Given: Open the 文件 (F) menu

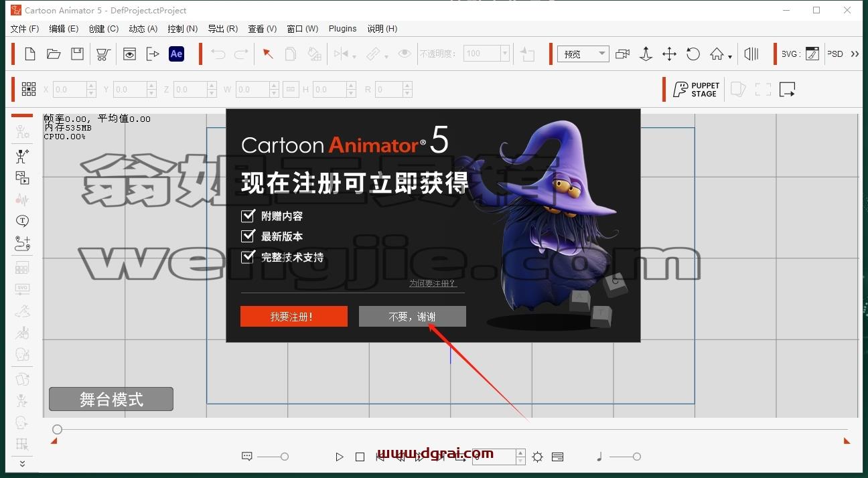Looking at the screenshot, I should pyautogui.click(x=25, y=29).
